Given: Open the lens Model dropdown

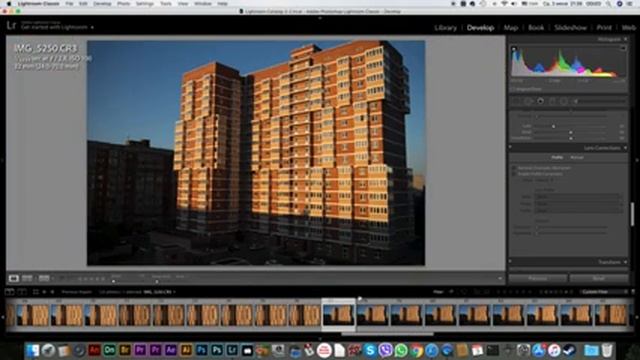Looking at the screenshot, I should [x=579, y=203].
